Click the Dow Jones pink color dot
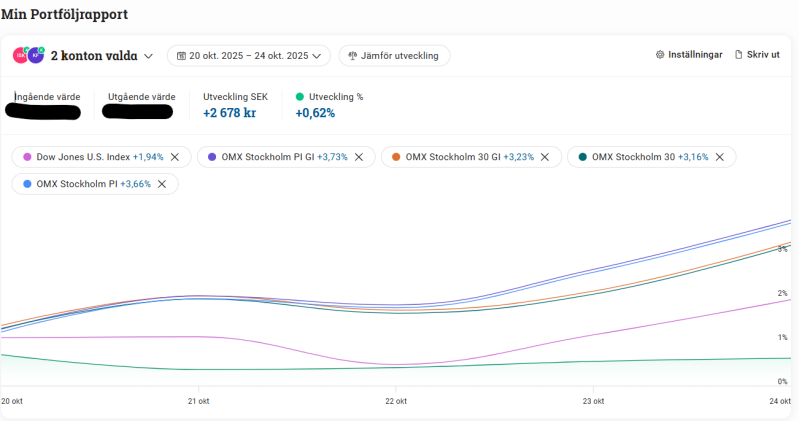Screen dimensions: 799x421 click(x=27, y=157)
